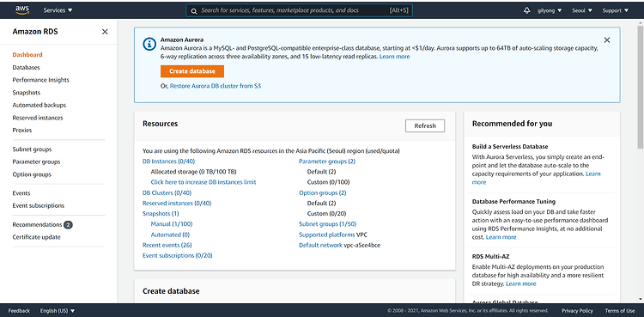Open the Terms of Use footer link
The height and width of the screenshot is (317, 644).
[620, 311]
